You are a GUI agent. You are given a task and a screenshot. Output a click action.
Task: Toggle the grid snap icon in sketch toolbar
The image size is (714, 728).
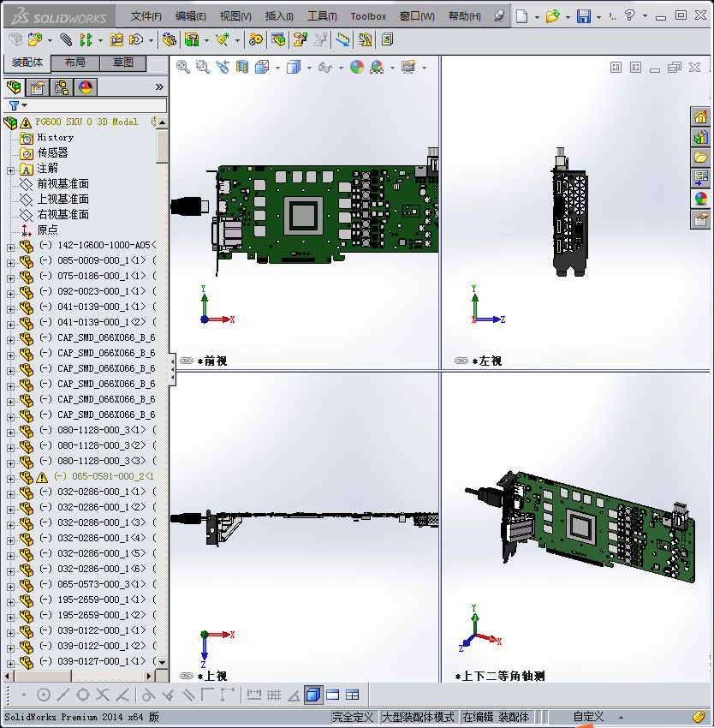(x=274, y=695)
